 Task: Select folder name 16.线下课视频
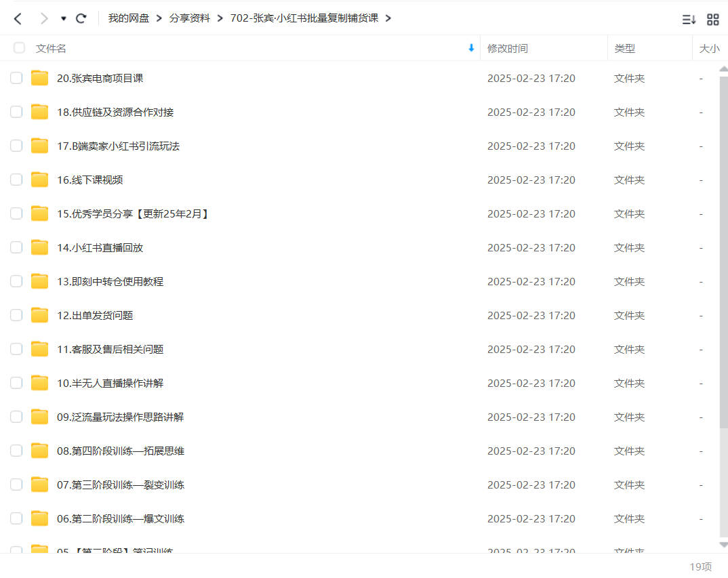(90, 180)
